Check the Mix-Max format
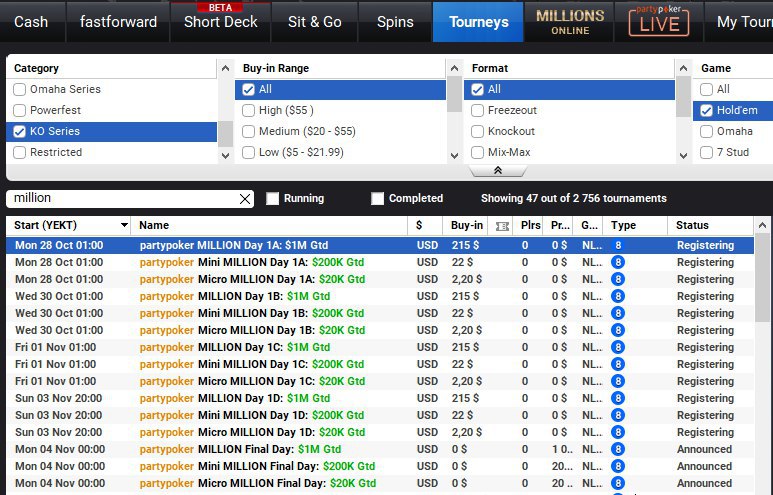This screenshot has height=495, width=773. [477, 152]
